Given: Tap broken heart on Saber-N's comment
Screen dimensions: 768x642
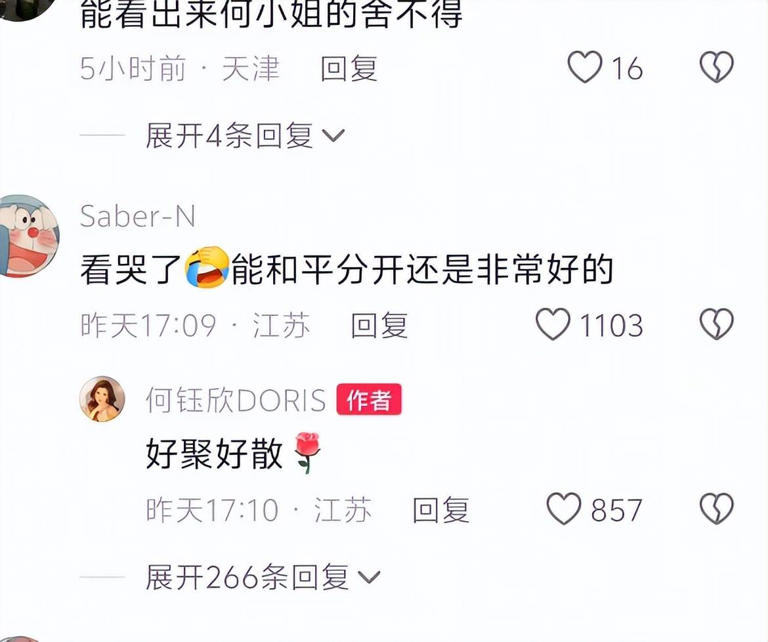Looking at the screenshot, I should 716,324.
